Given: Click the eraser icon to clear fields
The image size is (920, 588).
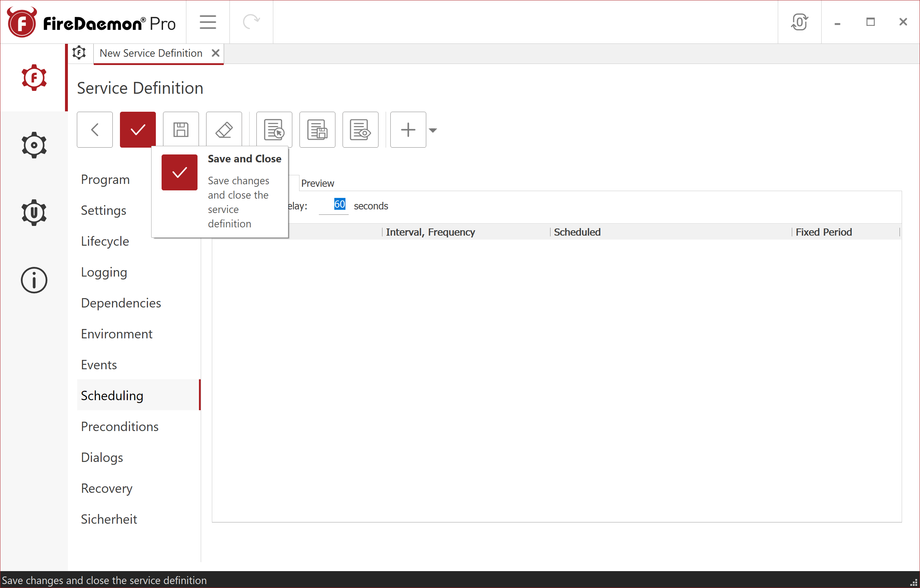Looking at the screenshot, I should click(x=224, y=130).
